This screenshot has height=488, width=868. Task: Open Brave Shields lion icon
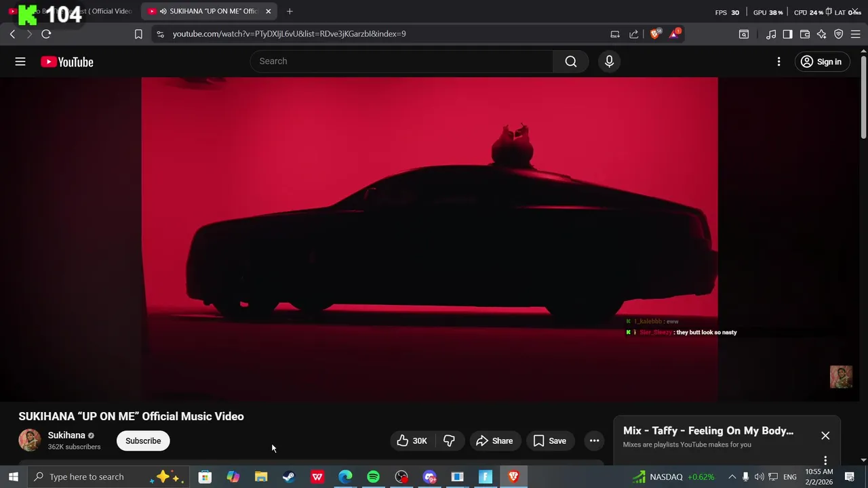(x=655, y=34)
